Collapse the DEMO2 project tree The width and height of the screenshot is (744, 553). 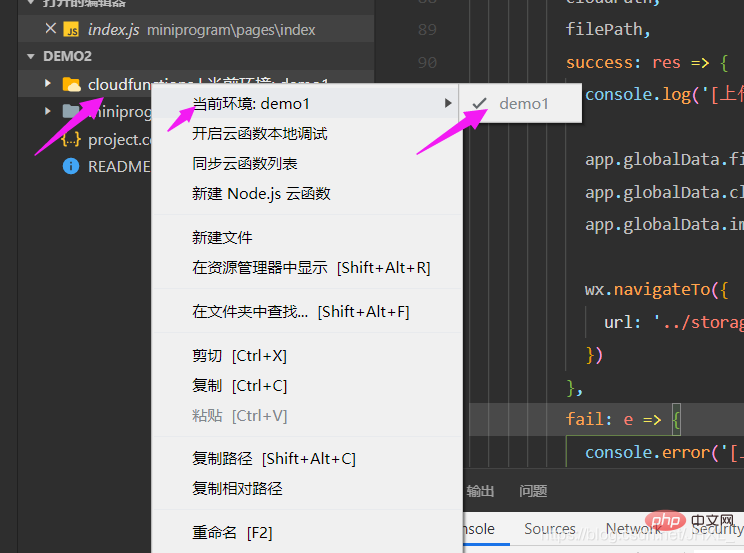31,56
